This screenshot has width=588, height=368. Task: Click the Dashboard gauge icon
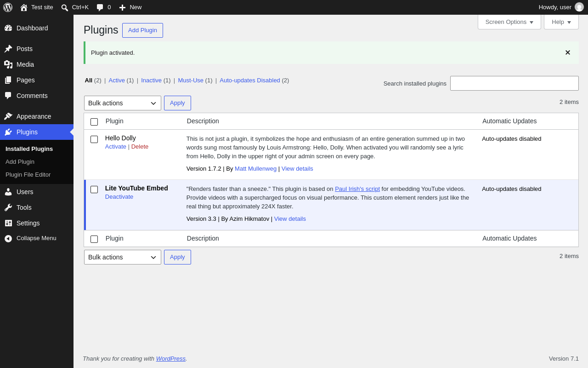point(8,28)
